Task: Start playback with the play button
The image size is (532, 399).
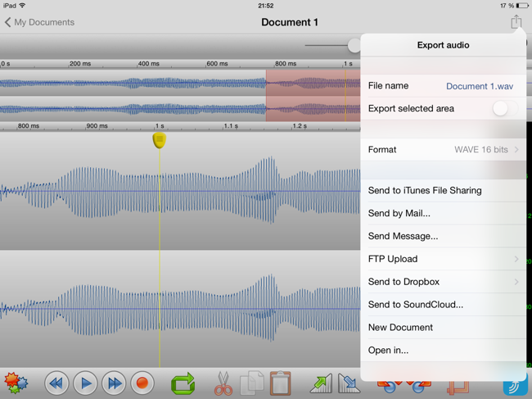Action: (85, 383)
